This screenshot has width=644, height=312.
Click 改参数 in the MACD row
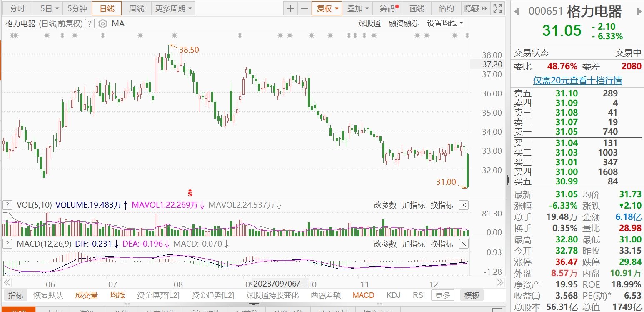(x=385, y=244)
